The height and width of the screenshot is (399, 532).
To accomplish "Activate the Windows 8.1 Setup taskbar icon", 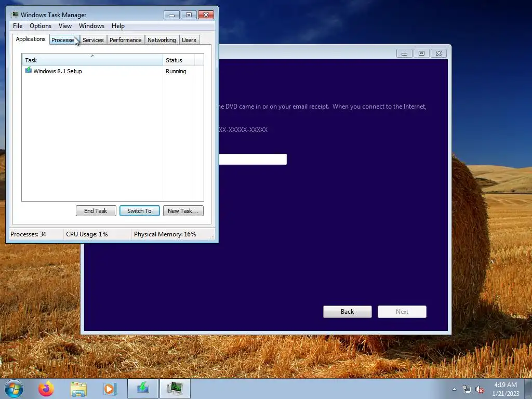I will (143, 389).
